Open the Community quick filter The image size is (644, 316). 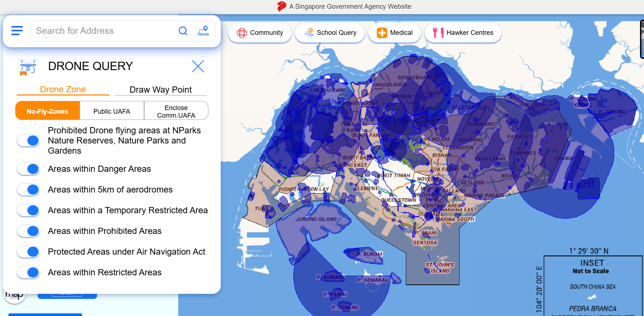click(x=260, y=33)
